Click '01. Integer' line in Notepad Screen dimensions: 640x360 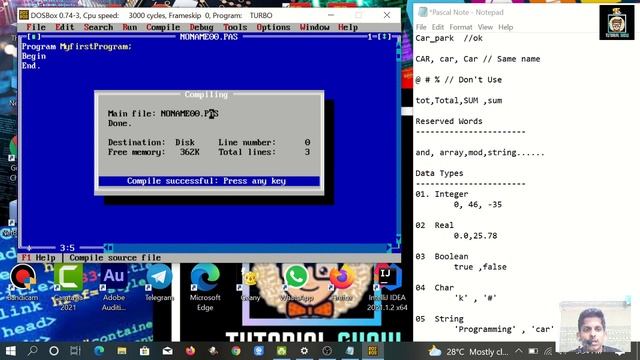pos(442,194)
